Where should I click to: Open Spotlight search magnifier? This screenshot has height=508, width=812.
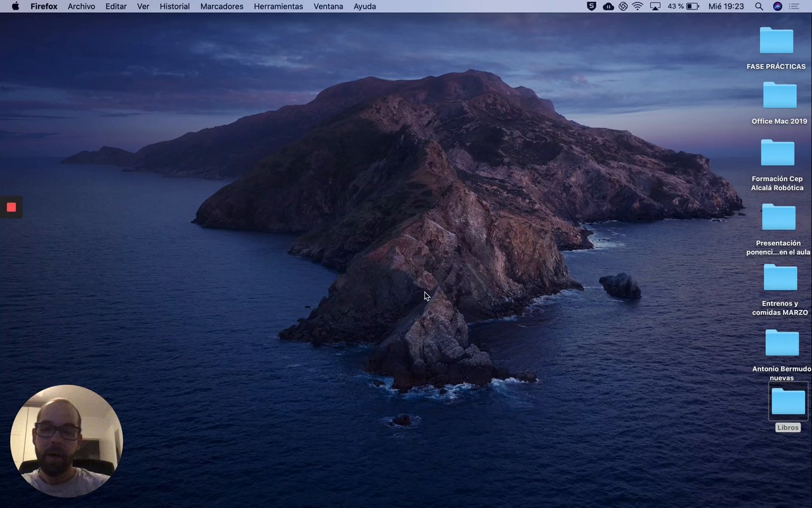(759, 6)
